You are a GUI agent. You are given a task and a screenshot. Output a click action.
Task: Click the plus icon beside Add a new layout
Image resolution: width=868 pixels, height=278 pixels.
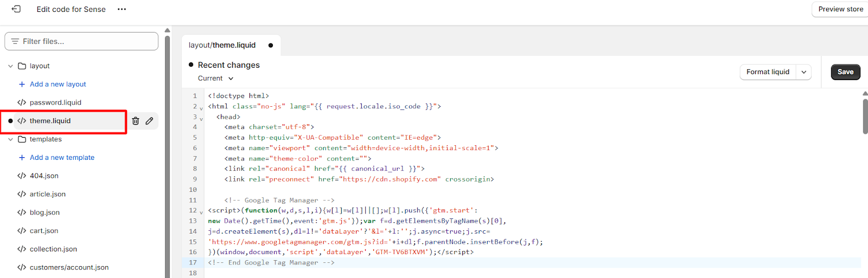tap(22, 84)
